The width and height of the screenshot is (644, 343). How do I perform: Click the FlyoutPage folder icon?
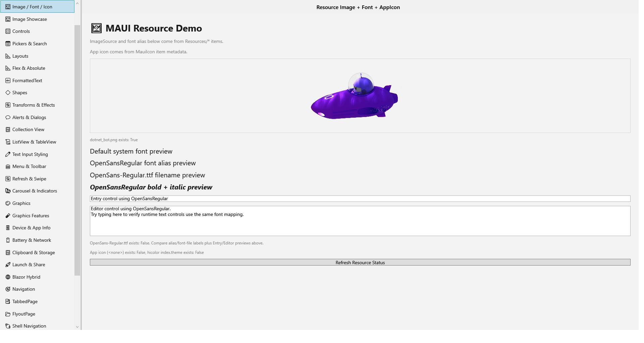[8, 314]
